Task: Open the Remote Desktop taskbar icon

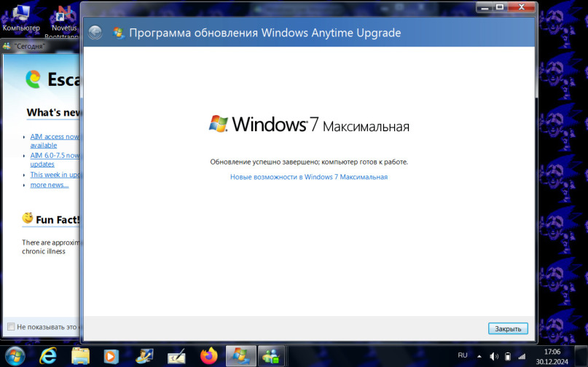Action: (144, 356)
